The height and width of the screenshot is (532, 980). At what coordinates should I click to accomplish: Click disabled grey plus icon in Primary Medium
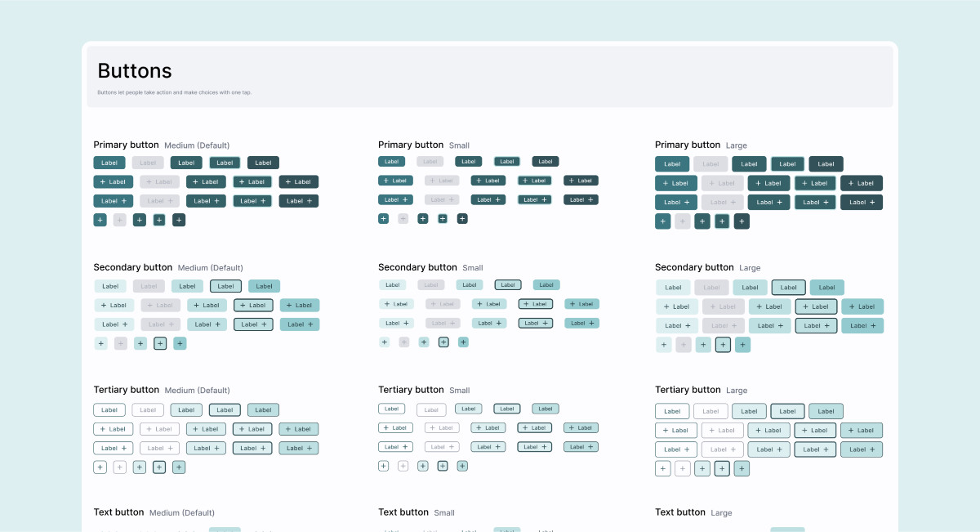click(x=120, y=220)
